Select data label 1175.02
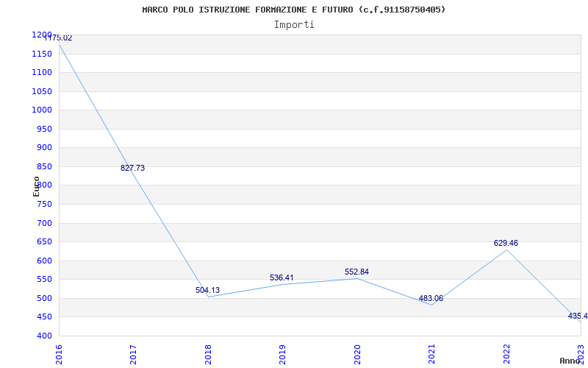The height and width of the screenshot is (368, 588). [x=58, y=38]
